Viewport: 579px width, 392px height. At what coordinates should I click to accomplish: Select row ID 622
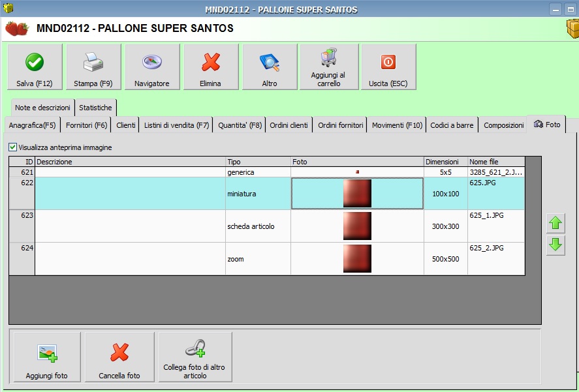pyautogui.click(x=22, y=194)
